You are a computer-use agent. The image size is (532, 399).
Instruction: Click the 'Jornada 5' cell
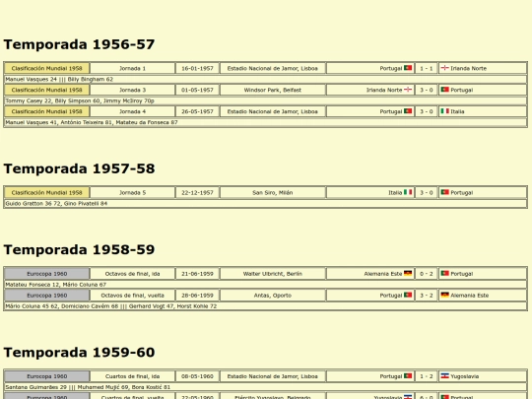[132, 192]
